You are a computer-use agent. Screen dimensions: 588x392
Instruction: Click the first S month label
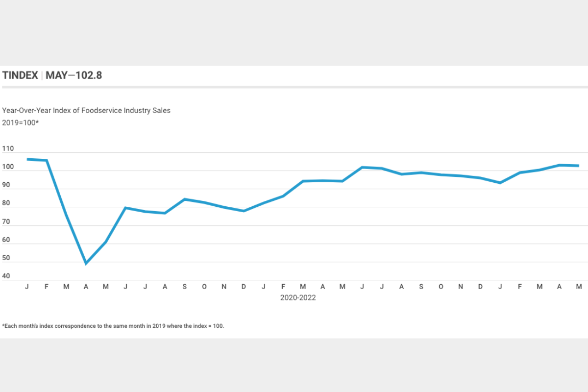tap(185, 287)
